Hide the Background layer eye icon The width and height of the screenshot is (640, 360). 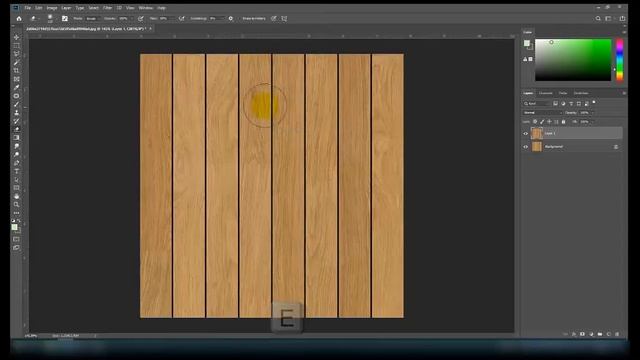pos(526,147)
